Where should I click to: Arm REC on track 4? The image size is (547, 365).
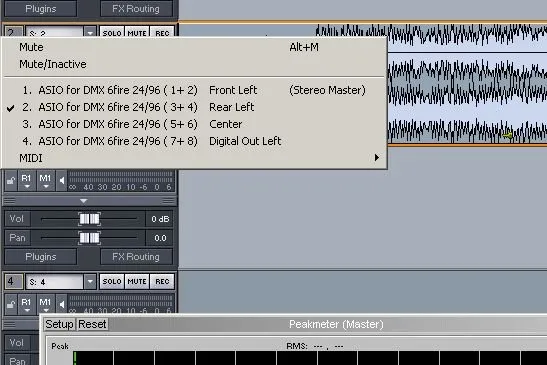[162, 282]
